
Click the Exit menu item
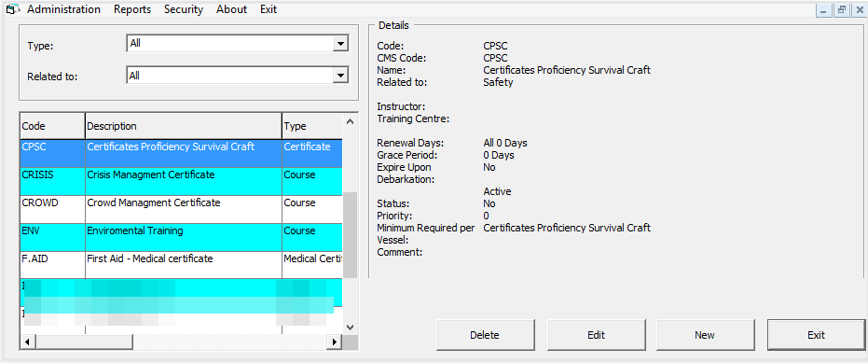[x=269, y=9]
